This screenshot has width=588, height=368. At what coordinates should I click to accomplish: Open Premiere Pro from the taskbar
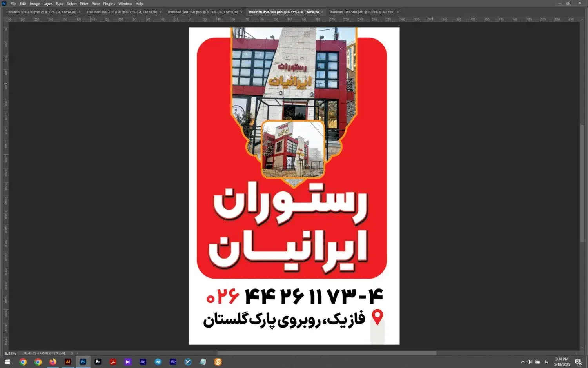tap(127, 362)
